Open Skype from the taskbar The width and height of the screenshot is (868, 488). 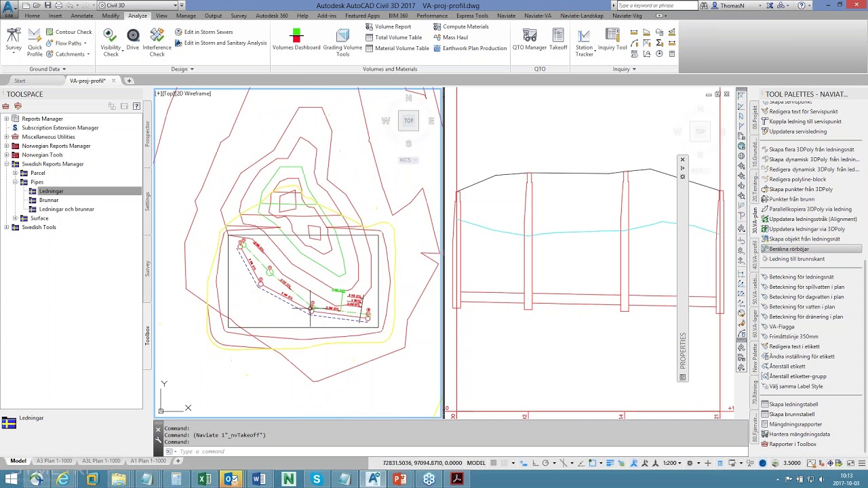pos(317,480)
